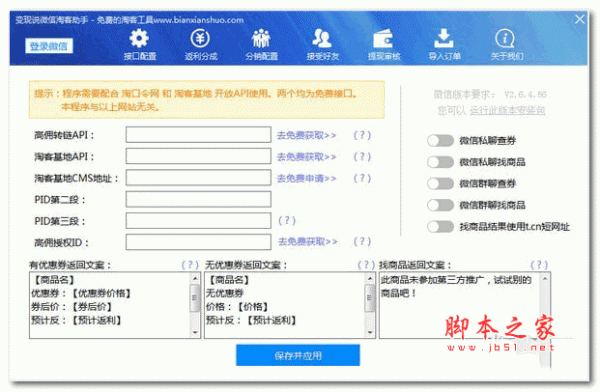Screen dimensions: 600x392
Task: Click inside 无优惠券返回文案 text area
Action: pos(285,305)
